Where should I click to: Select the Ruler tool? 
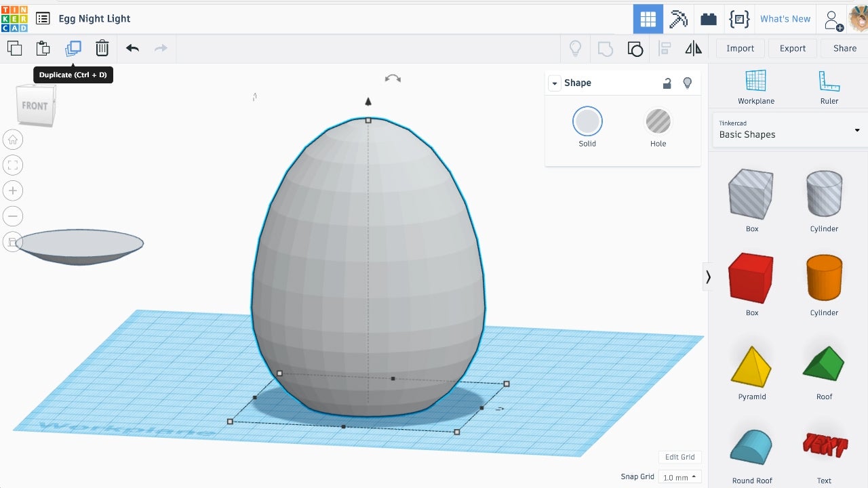click(829, 87)
